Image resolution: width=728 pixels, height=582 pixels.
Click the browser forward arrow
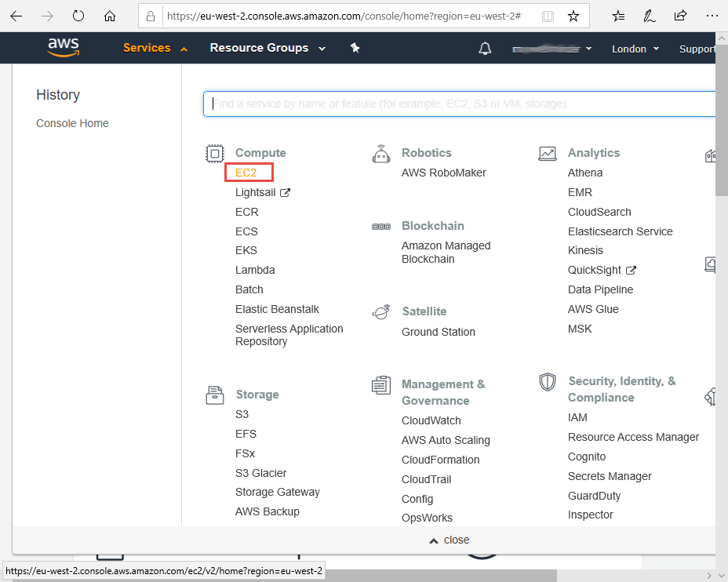point(47,16)
